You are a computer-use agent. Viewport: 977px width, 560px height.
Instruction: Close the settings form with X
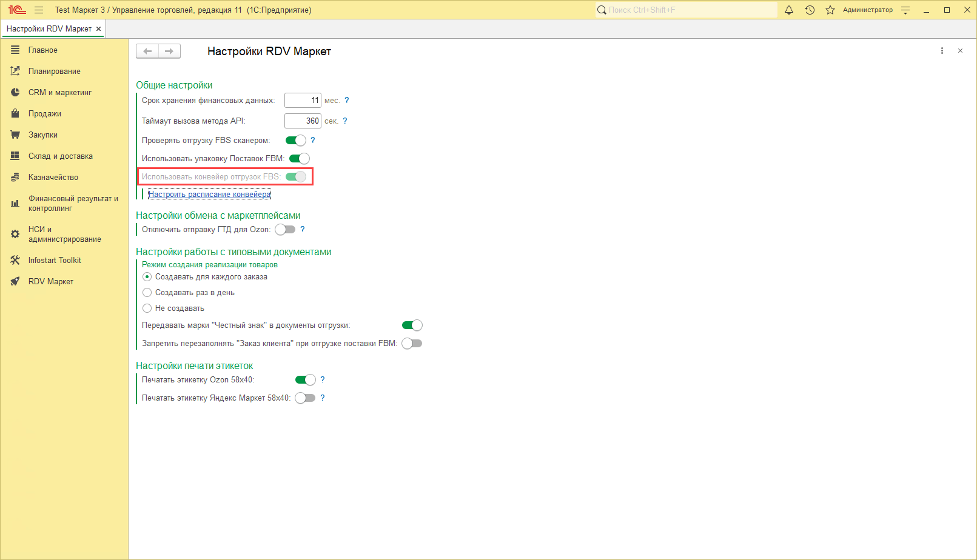pyautogui.click(x=960, y=51)
